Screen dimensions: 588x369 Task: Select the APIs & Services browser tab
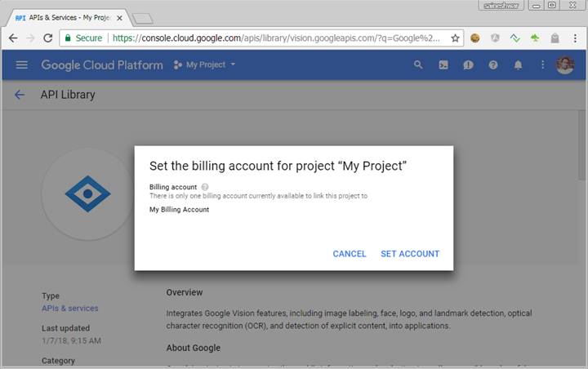pos(69,18)
